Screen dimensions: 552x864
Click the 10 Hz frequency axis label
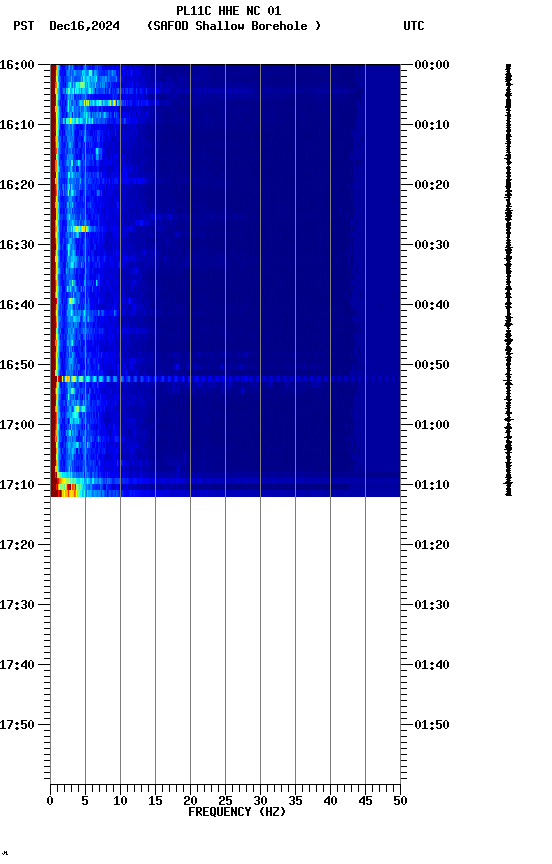pos(120,801)
